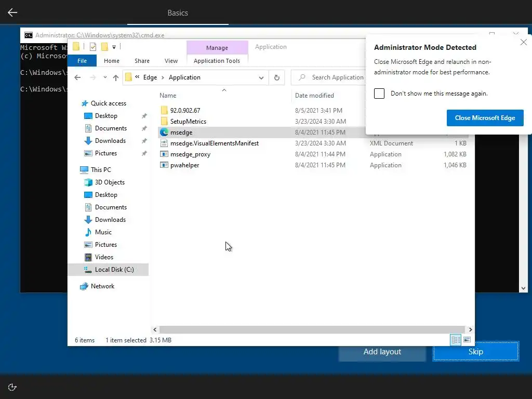Select the msedge.VisualElementsManifest file icon
Screen dimensions: 532x399
(x=164, y=143)
